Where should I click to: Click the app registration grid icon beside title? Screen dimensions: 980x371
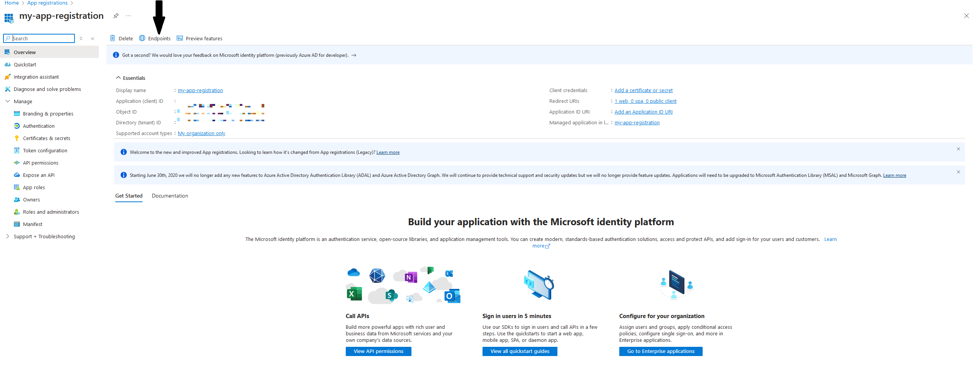pos(9,18)
